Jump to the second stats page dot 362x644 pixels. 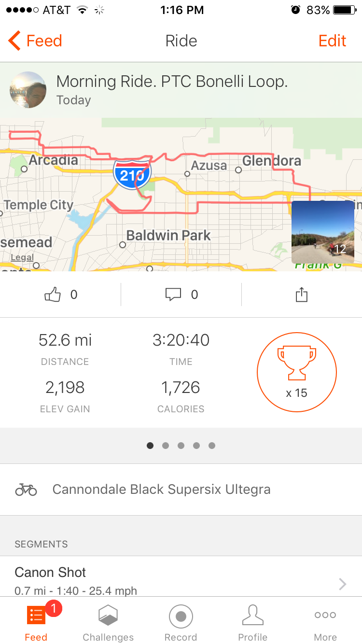tap(166, 446)
